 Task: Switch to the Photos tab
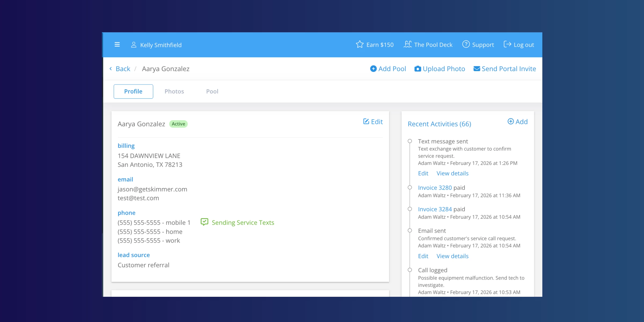[174, 92]
